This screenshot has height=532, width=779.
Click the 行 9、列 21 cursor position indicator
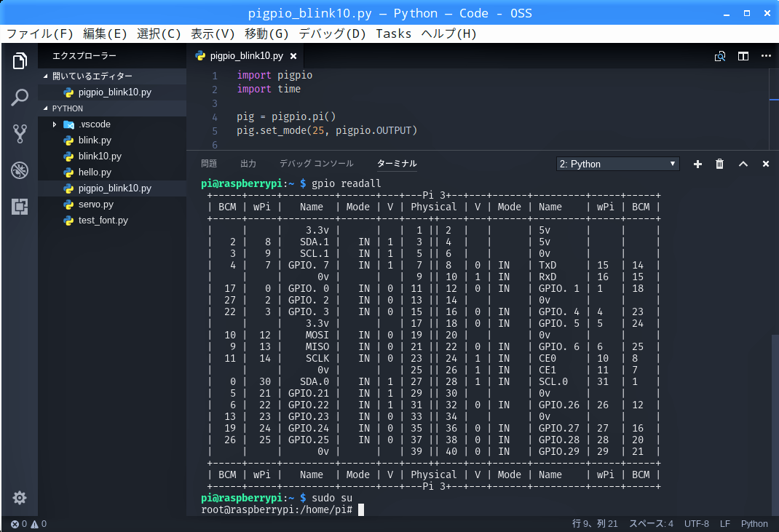point(595,523)
